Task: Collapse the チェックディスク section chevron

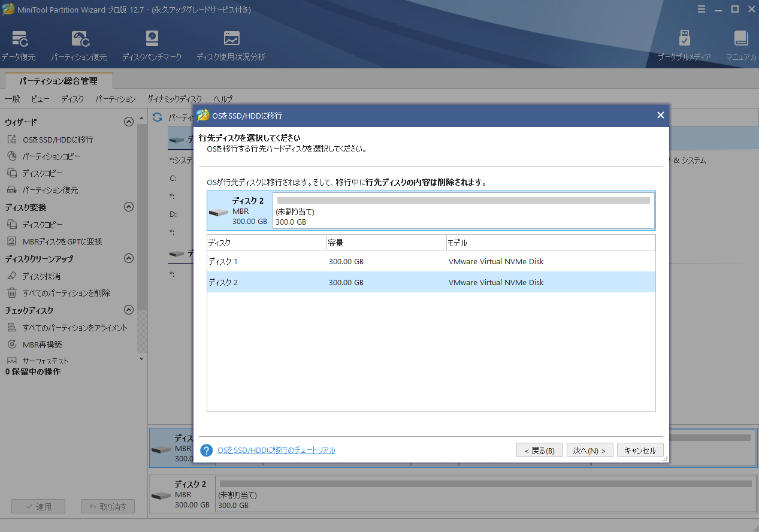Action: coord(128,310)
